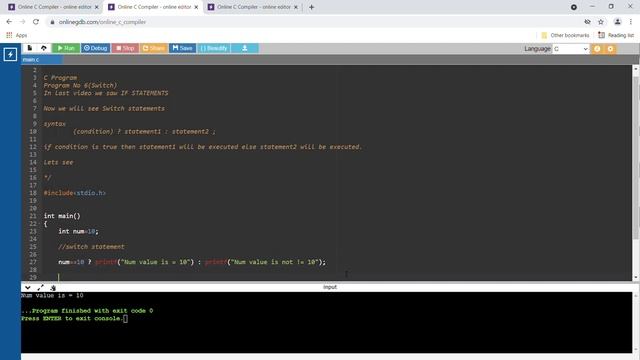Click the upload file cloud icon
Image resolution: width=640 pixels, height=360 pixels.
[44, 48]
